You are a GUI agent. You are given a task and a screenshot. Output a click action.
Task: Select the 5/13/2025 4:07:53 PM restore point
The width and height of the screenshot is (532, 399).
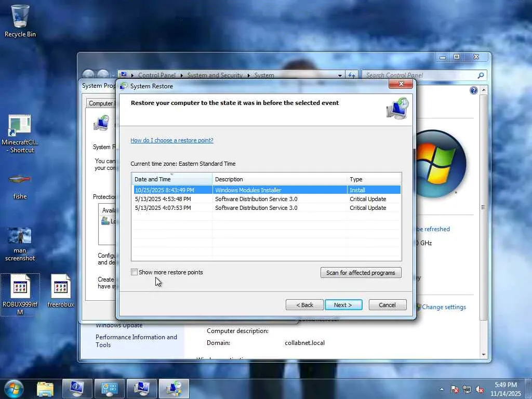266,208
